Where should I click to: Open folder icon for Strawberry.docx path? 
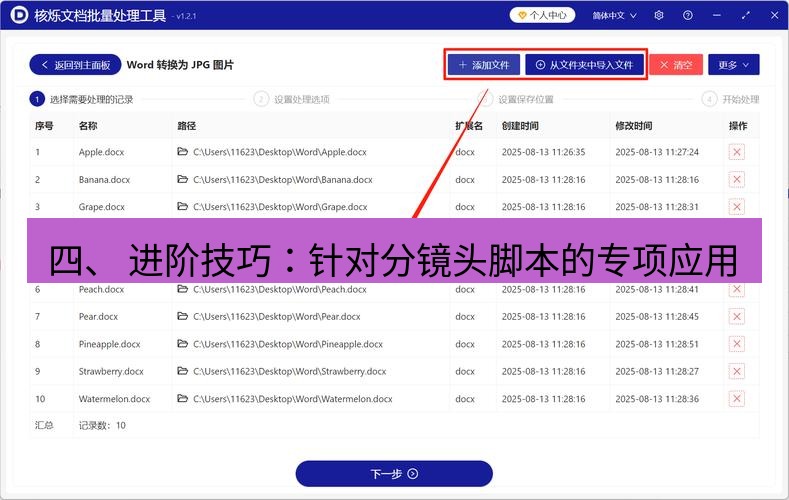click(183, 371)
